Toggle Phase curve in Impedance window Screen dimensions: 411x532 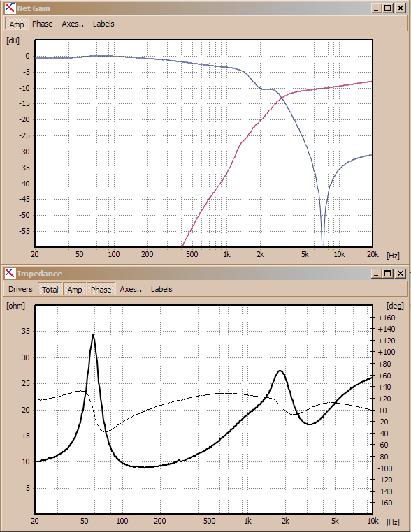[101, 290]
